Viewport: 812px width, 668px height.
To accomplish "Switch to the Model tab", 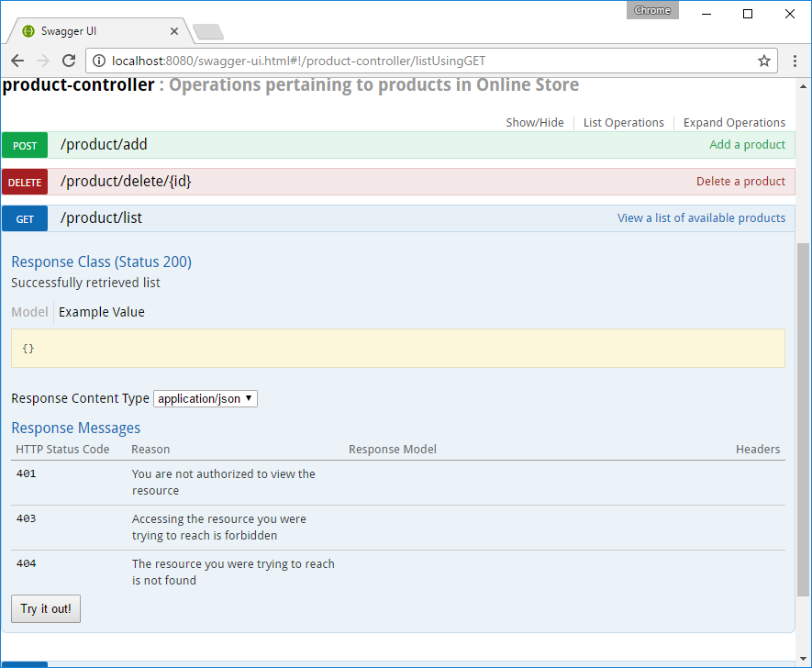I will pyautogui.click(x=29, y=312).
